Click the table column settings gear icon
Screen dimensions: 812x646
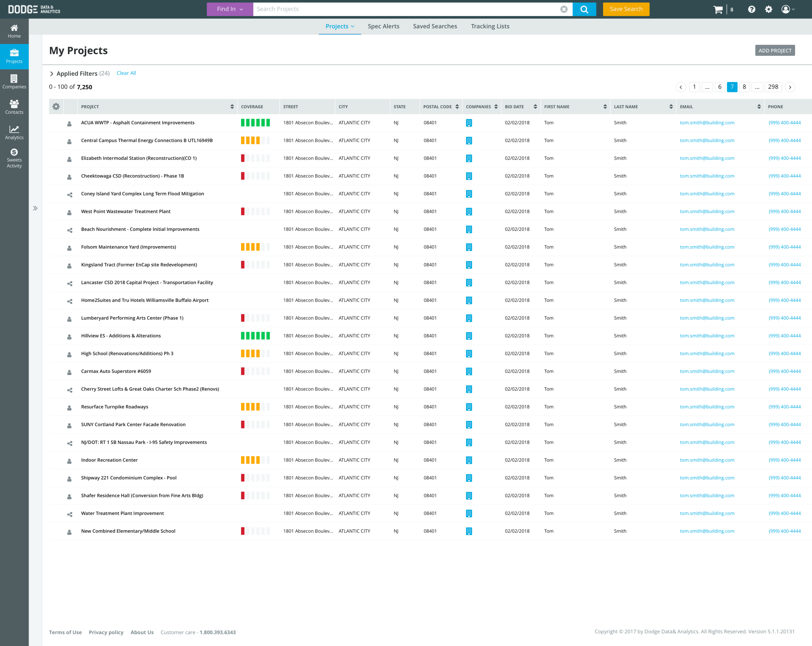(56, 106)
